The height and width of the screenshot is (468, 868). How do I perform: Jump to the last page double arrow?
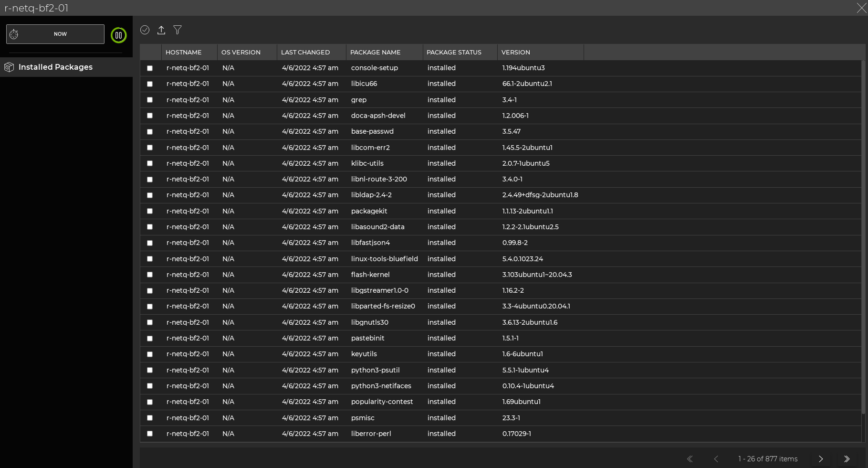847,459
